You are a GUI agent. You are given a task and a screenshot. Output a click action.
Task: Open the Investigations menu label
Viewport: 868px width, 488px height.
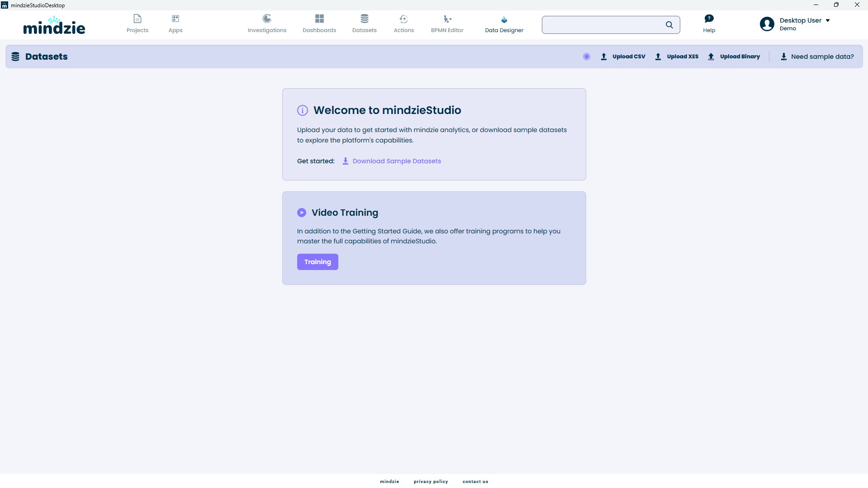pos(267,30)
